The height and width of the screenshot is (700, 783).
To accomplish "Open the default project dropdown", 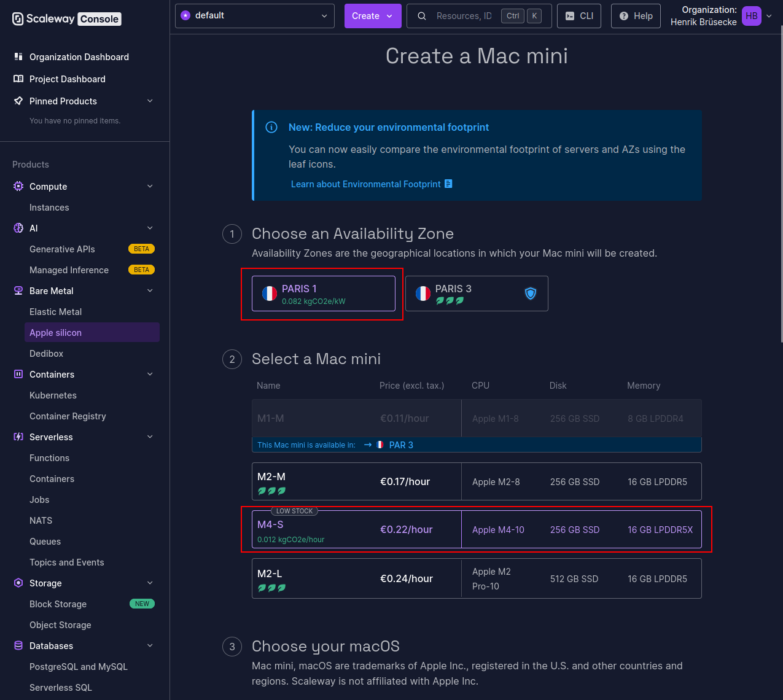I will tap(255, 16).
